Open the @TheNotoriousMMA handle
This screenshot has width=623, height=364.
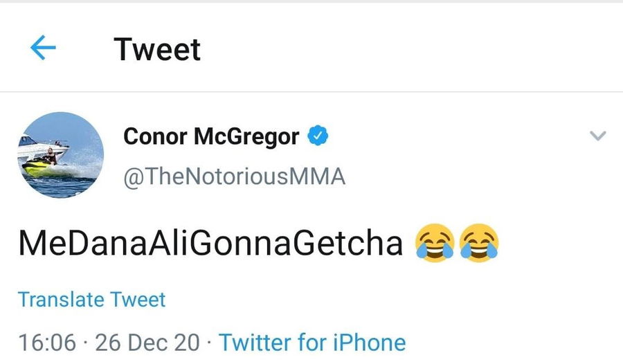tap(234, 177)
